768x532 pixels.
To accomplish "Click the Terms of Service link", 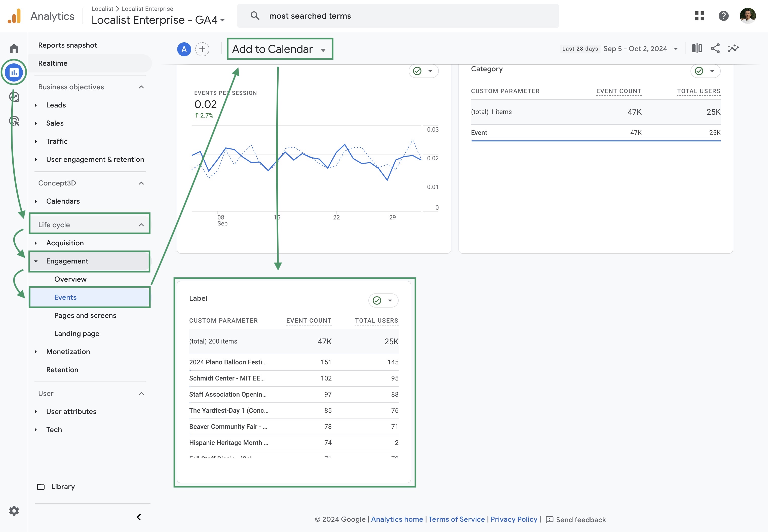I will coord(456,519).
